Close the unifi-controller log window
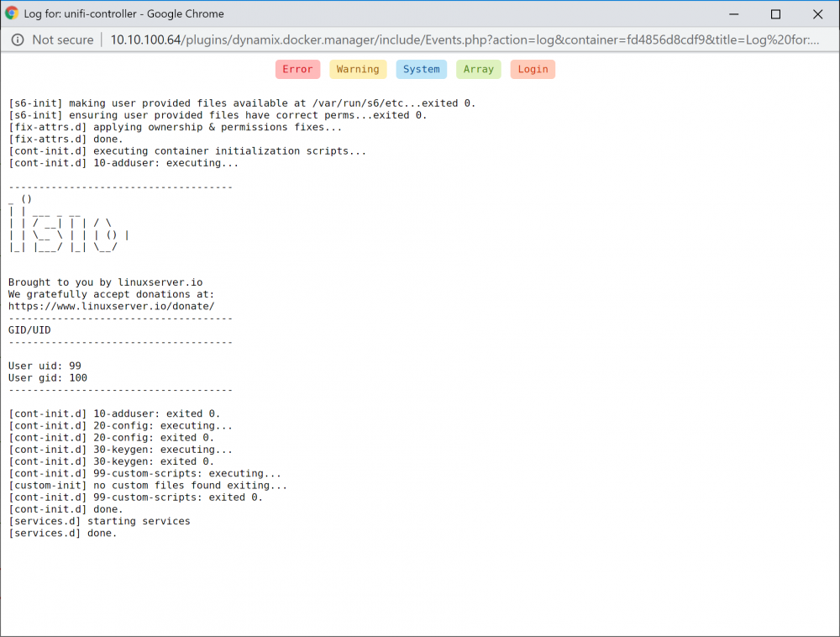 tap(817, 14)
